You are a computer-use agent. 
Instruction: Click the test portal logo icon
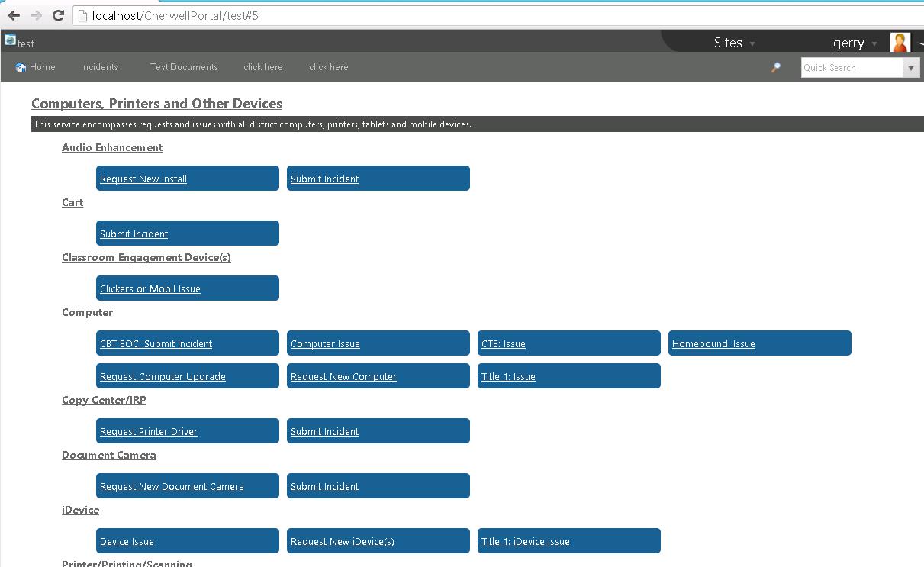coord(10,40)
